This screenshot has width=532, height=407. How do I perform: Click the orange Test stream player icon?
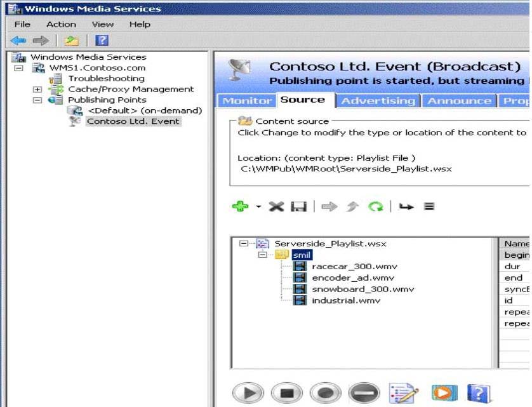point(444,393)
